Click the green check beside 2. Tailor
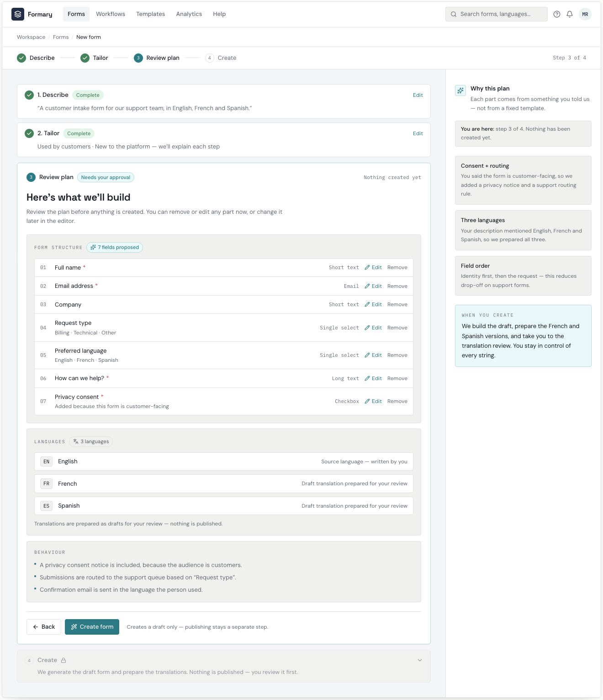603x700 pixels. 29,133
